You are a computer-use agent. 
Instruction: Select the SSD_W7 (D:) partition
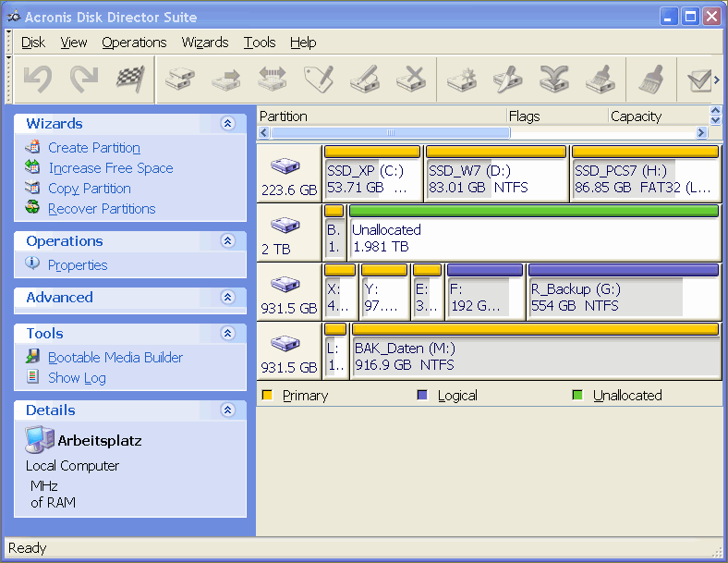[x=496, y=173]
